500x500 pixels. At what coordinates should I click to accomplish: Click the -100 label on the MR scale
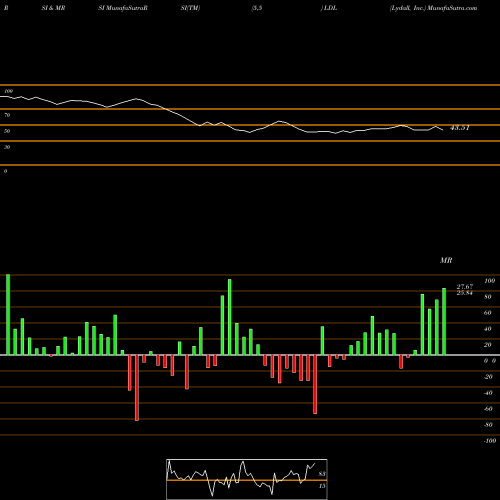point(489,441)
